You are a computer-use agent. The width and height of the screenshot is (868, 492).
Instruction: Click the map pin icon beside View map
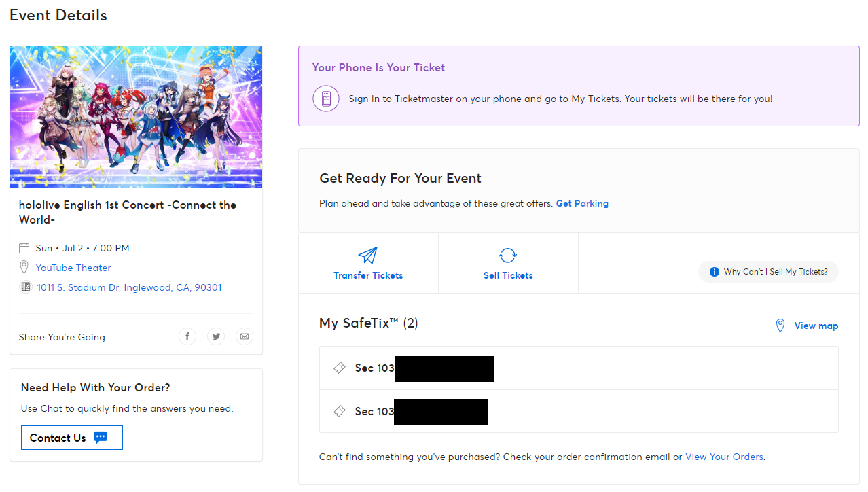pyautogui.click(x=780, y=326)
